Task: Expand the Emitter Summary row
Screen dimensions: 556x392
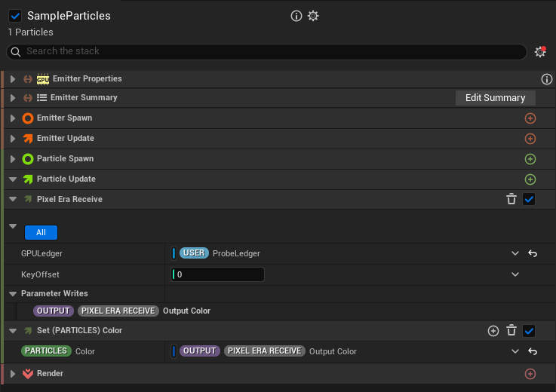Action: click(13, 98)
